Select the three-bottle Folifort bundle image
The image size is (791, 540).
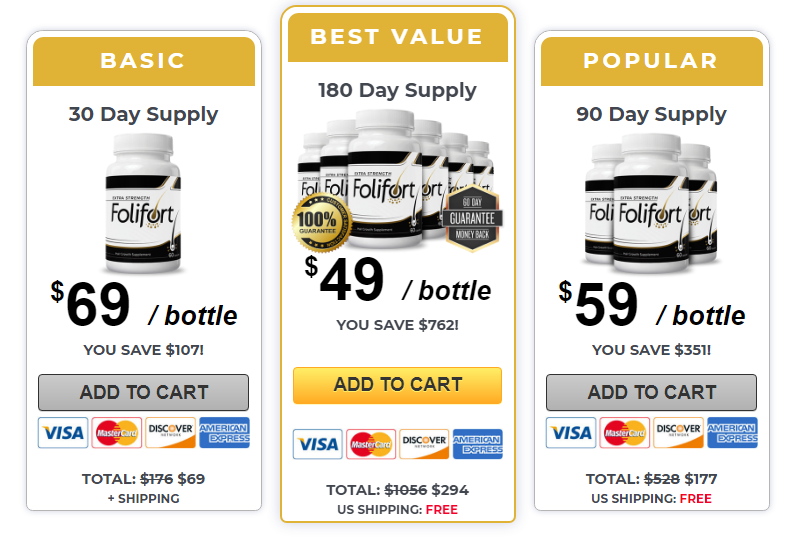click(651, 203)
